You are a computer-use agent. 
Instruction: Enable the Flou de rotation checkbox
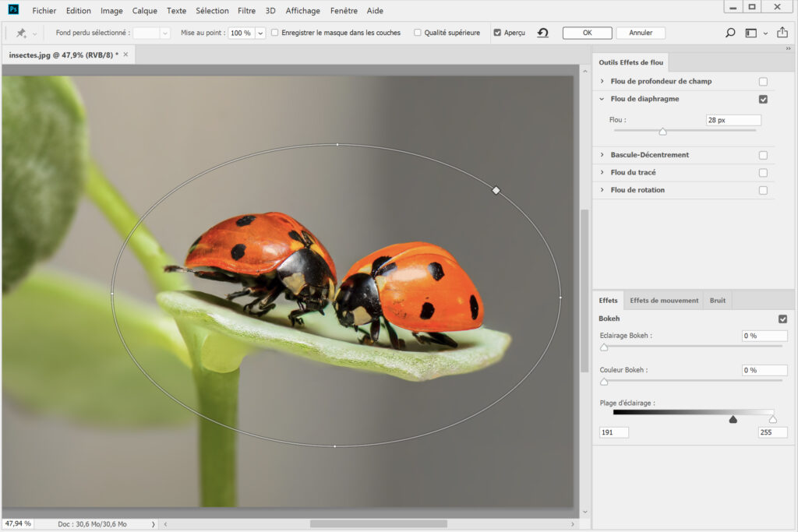(763, 190)
